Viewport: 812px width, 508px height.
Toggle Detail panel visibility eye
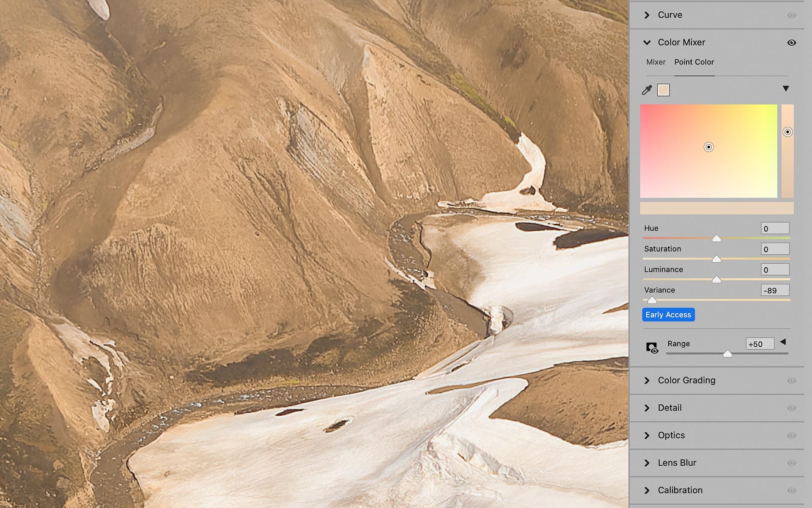point(792,408)
